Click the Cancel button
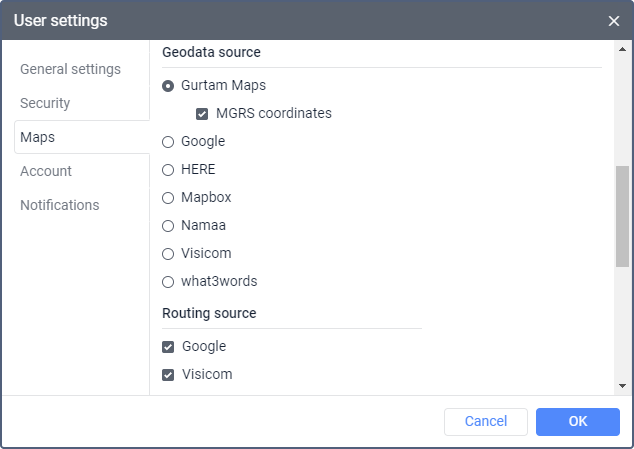This screenshot has width=634, height=449. click(x=486, y=422)
